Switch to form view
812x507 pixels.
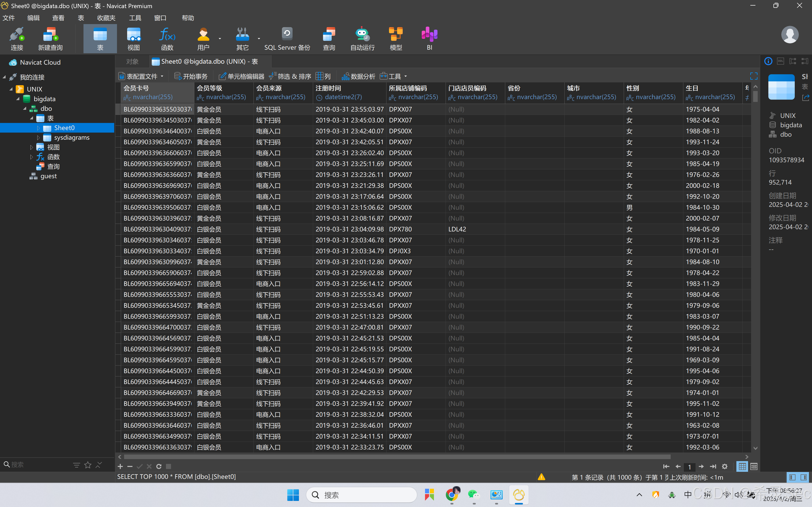click(754, 466)
